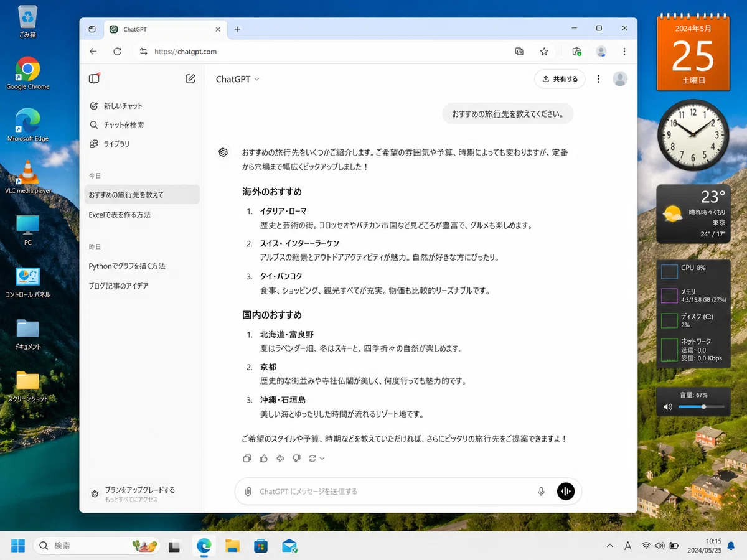
Task: Select the コントロール パネル desktop icon
Action: click(x=28, y=282)
